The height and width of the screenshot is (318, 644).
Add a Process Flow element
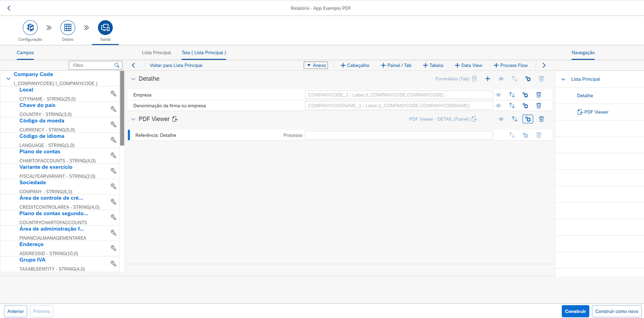click(511, 65)
